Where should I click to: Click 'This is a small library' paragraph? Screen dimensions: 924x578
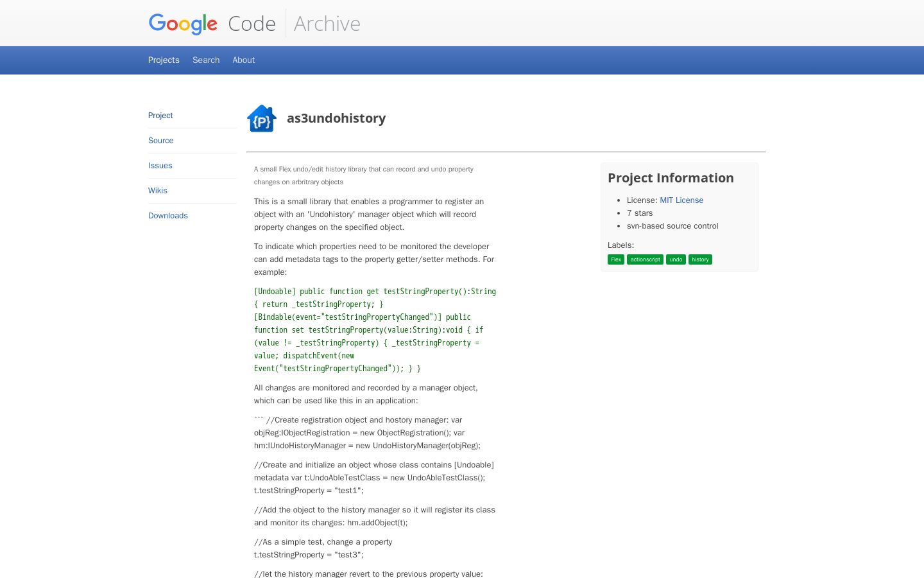[369, 215]
